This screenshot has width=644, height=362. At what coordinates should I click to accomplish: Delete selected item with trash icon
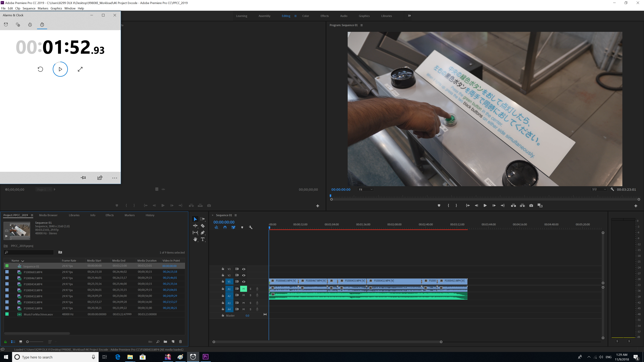click(x=180, y=342)
